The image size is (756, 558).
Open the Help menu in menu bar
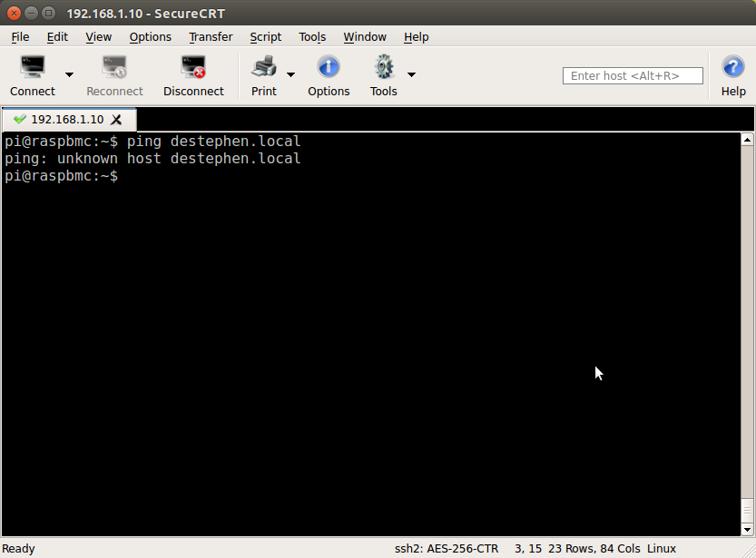click(x=416, y=37)
